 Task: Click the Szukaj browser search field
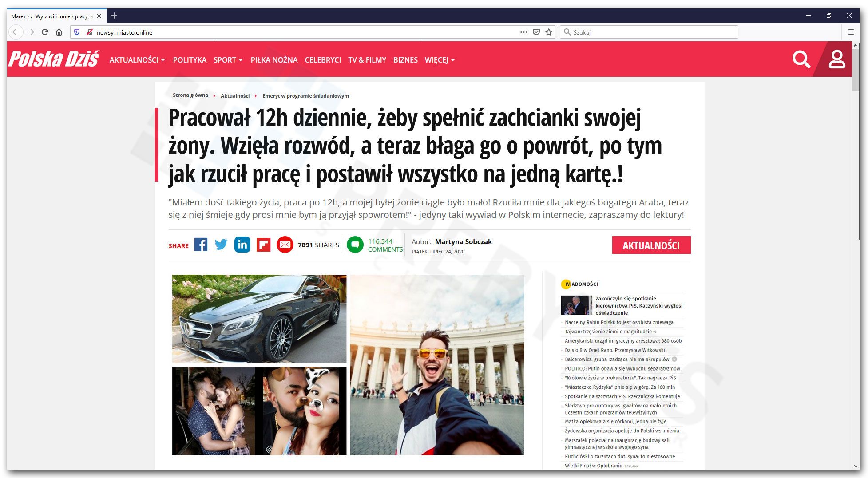point(649,32)
